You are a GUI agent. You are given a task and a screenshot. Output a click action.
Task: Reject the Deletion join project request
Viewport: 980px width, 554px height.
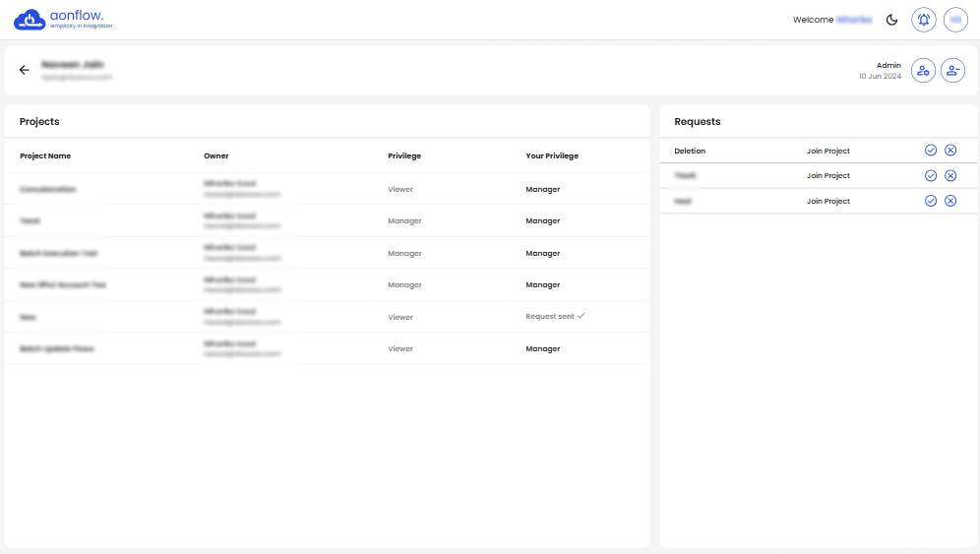(950, 151)
